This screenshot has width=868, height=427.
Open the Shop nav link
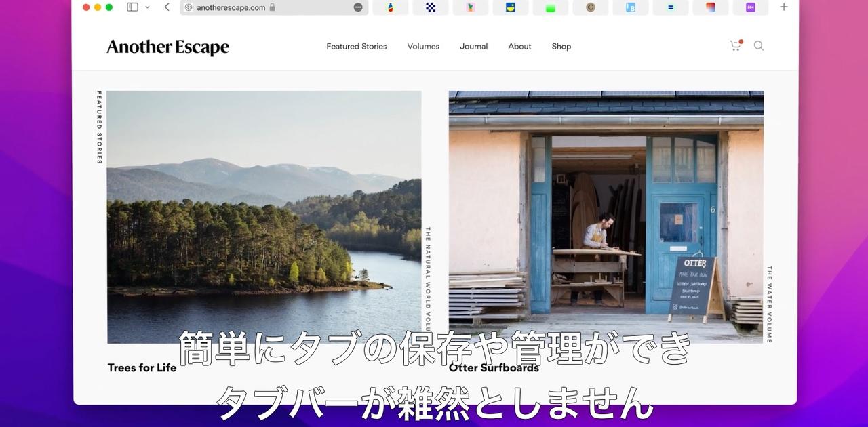pyautogui.click(x=561, y=46)
